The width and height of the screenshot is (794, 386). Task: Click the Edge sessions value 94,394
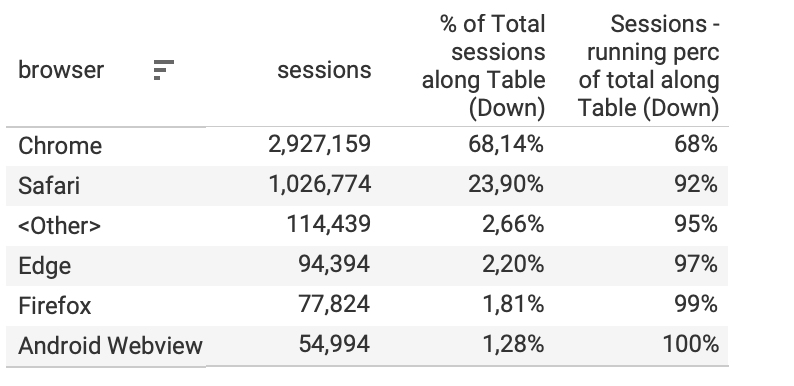pos(334,264)
